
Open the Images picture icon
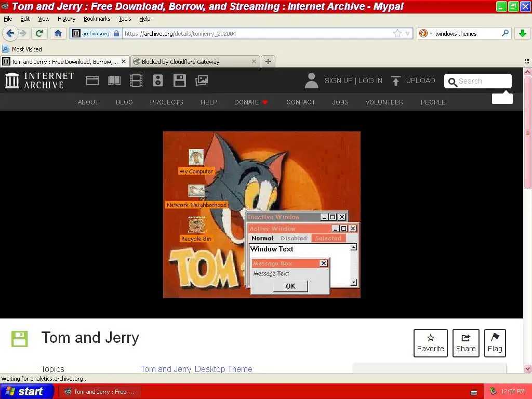[202, 81]
